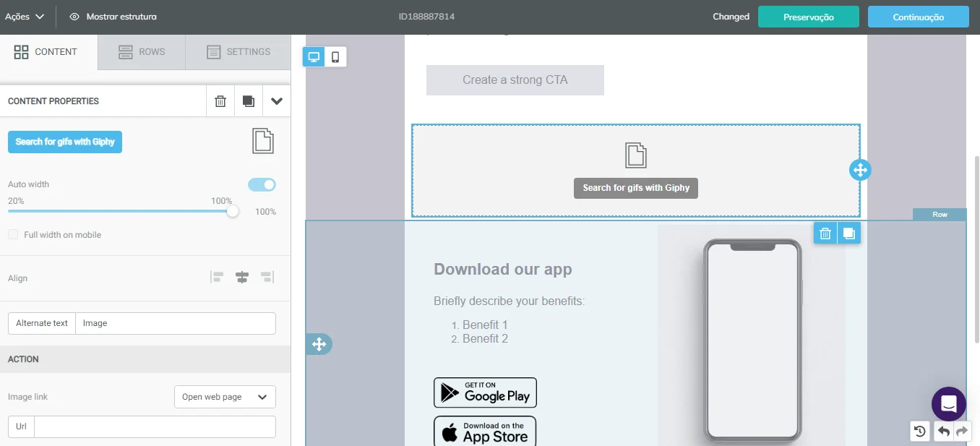Delete content via the properties trash icon
This screenshot has width=980, height=446.
[x=220, y=101]
